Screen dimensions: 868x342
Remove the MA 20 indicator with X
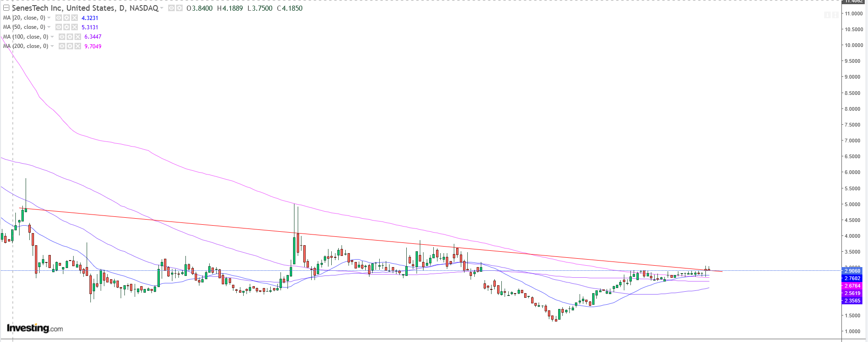[75, 18]
